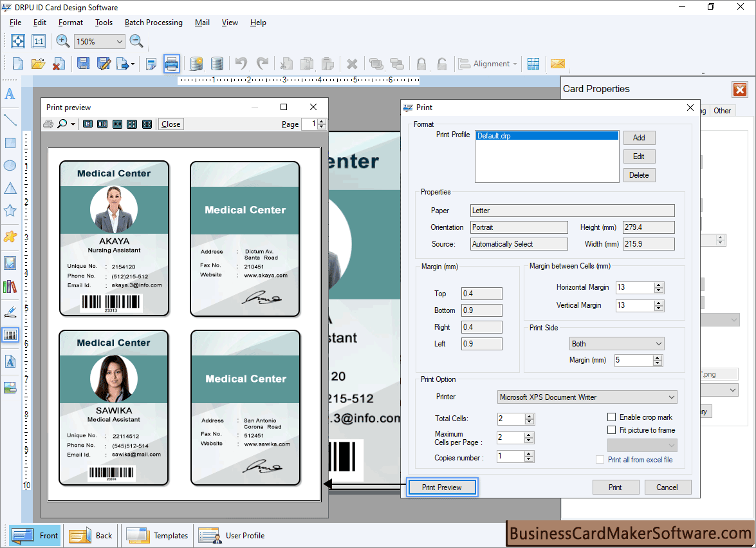The height and width of the screenshot is (548, 756).
Task: Click the Close button in Print preview
Action: pos(170,124)
